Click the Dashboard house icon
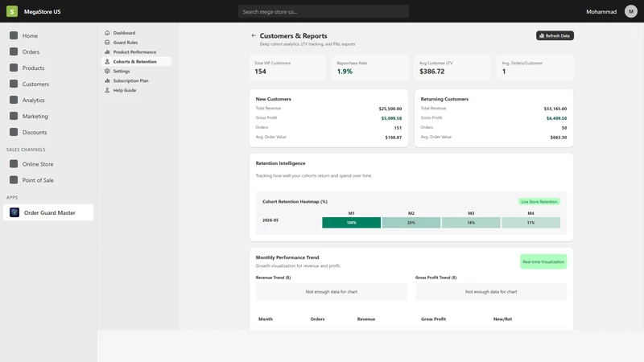Viewport: 644px width, 362px height. 107,33
